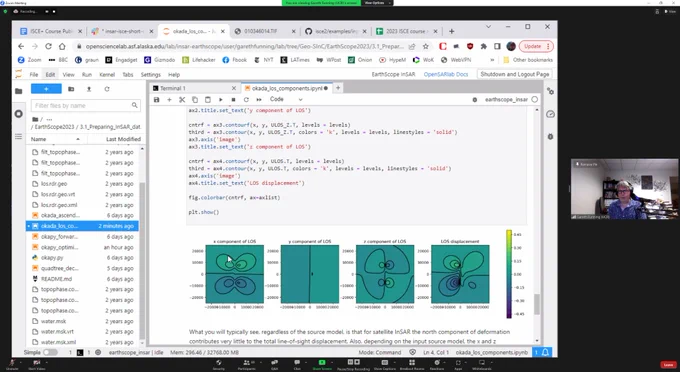Screen dimensions: 680x372
Task: Open the File menu
Action: pos(34,75)
